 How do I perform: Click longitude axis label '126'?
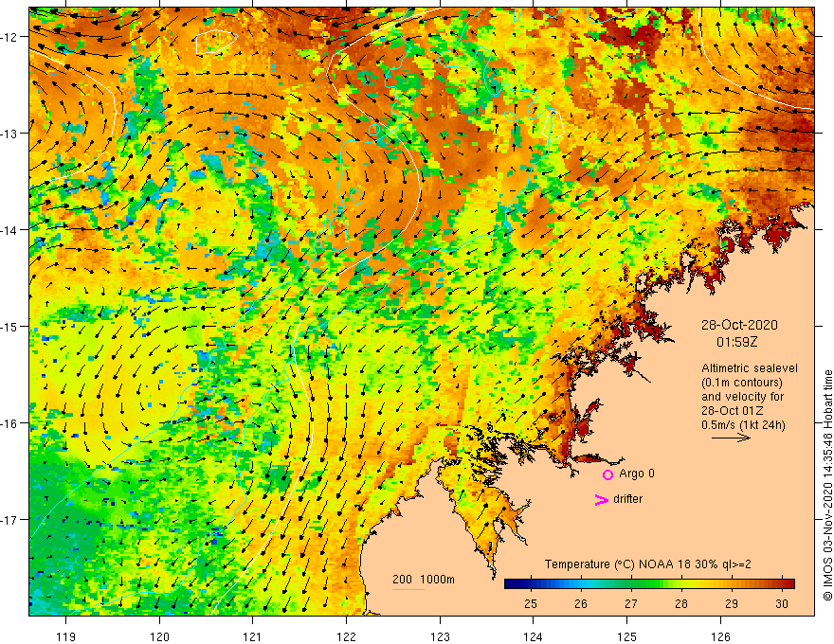(720, 636)
